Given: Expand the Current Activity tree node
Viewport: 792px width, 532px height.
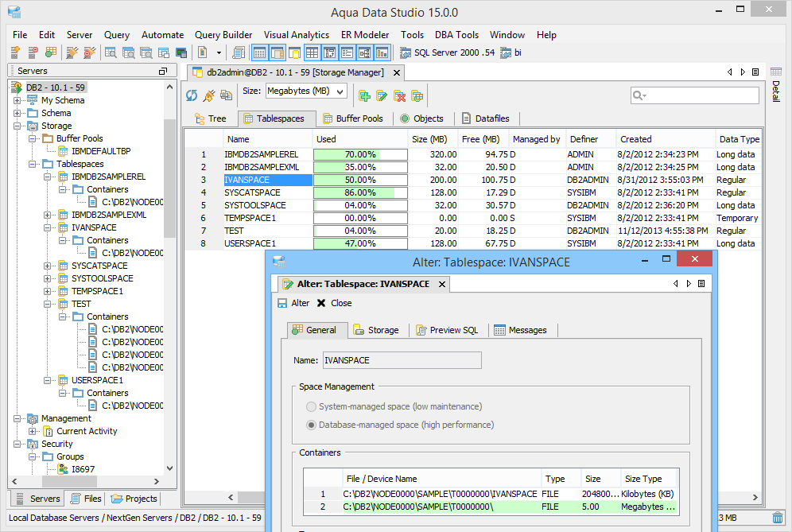Looking at the screenshot, I should [x=33, y=432].
